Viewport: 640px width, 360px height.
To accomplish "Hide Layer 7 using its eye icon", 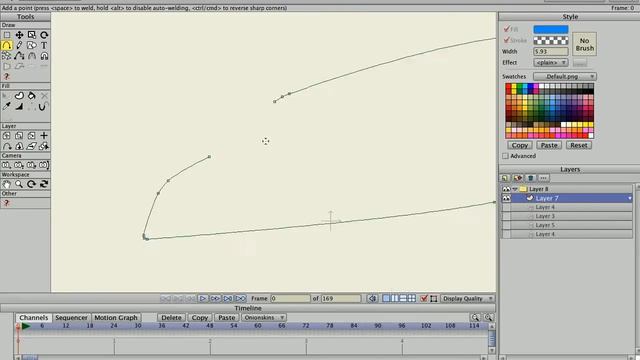I will point(506,198).
